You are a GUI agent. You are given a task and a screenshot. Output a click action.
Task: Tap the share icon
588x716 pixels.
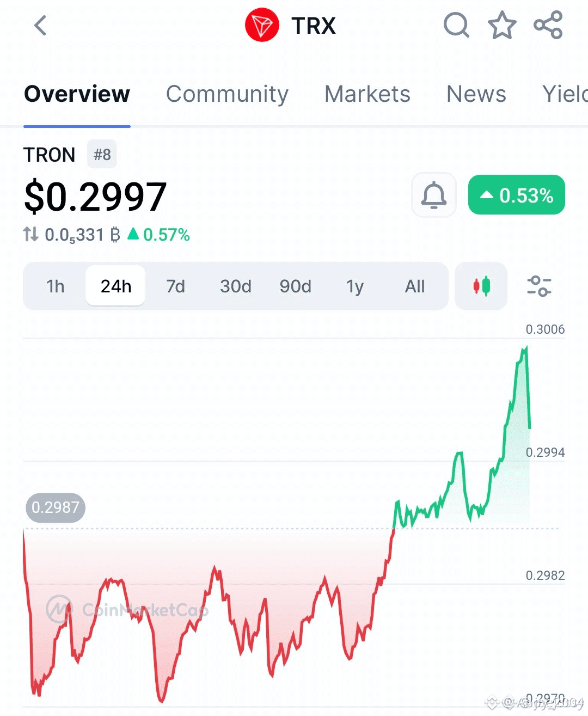548,25
